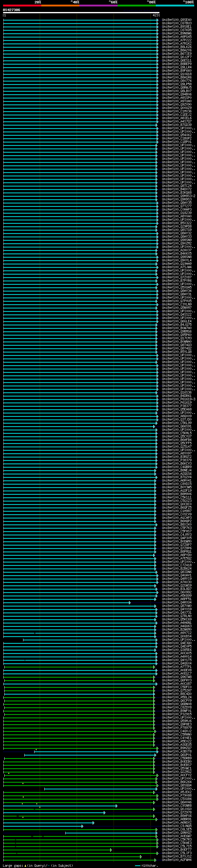
Task: Click hit label UniRef100_B0Y3W5
Action: pyautogui.click(x=177, y=487)
